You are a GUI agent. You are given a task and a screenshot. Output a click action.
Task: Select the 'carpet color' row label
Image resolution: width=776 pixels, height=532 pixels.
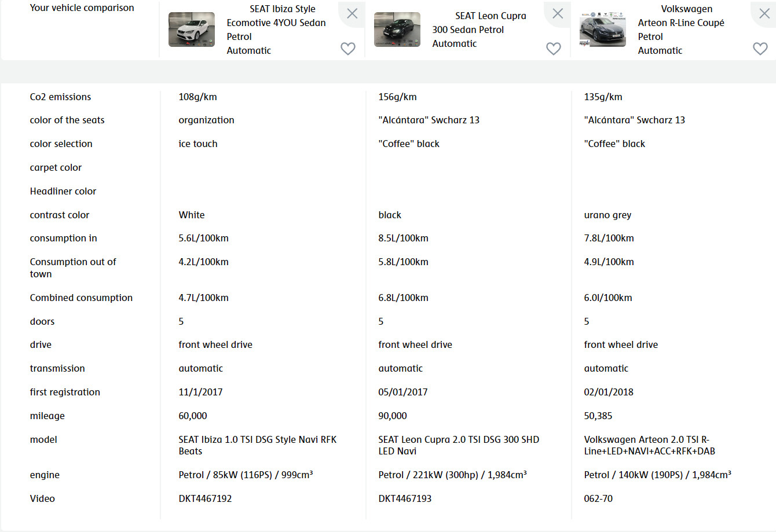coord(56,168)
